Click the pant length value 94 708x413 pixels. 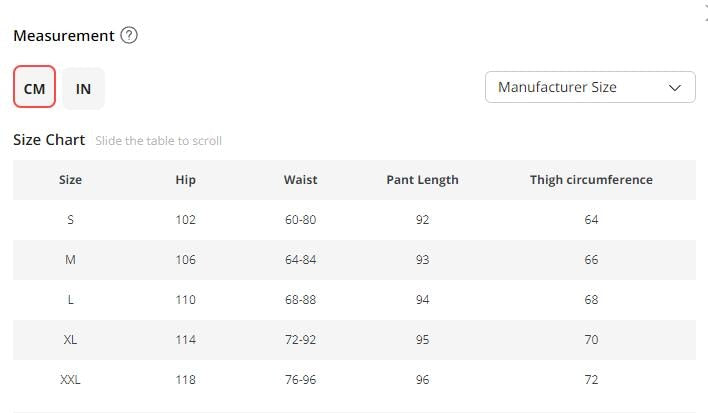click(x=422, y=300)
